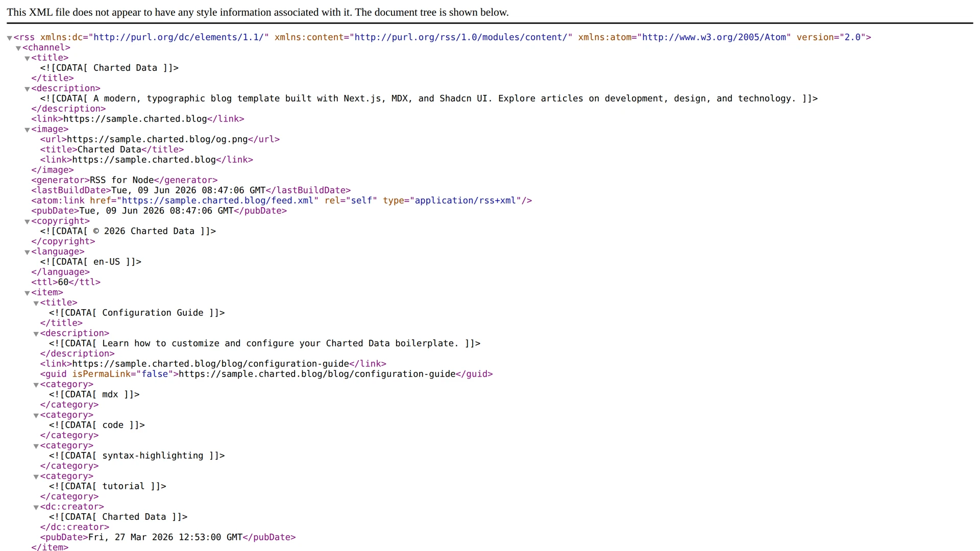Collapse the item node triangle
The height and width of the screenshot is (551, 980).
(x=27, y=293)
